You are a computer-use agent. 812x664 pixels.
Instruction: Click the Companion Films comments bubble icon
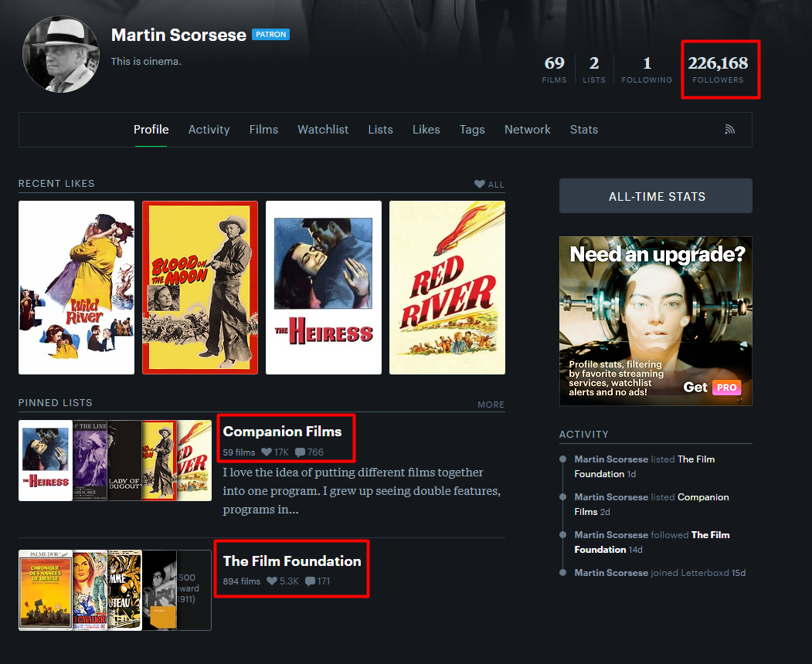click(300, 452)
